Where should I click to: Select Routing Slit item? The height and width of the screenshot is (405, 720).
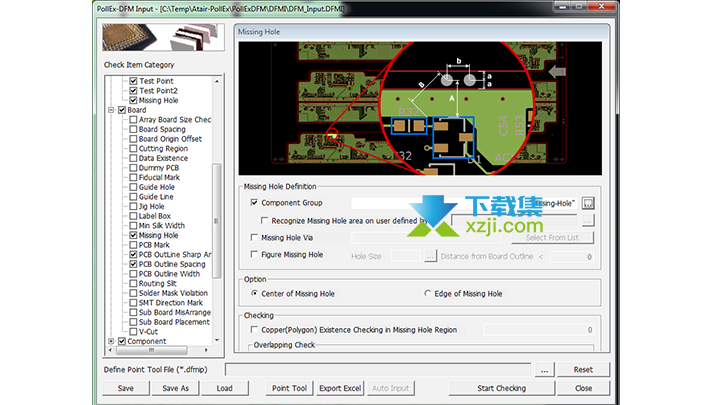[158, 283]
